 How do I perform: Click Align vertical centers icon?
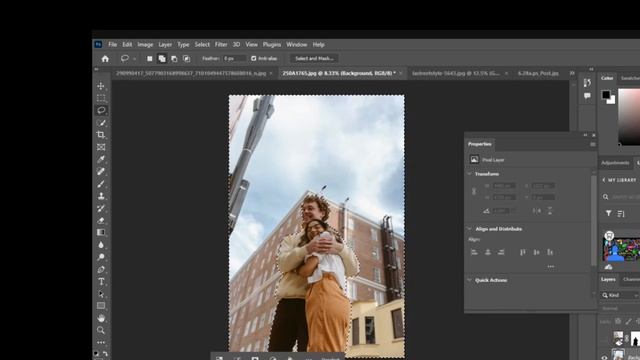(536, 252)
